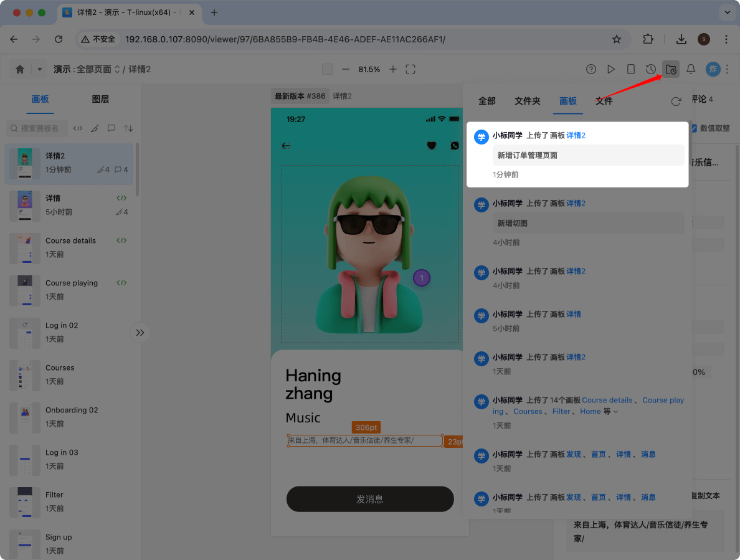Click the canvas background color square

pos(328,69)
